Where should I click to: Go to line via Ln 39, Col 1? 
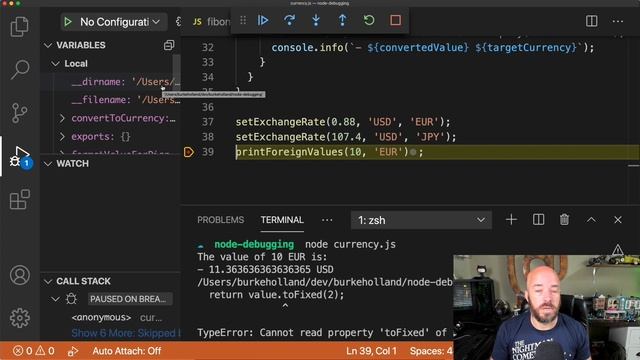click(371, 351)
